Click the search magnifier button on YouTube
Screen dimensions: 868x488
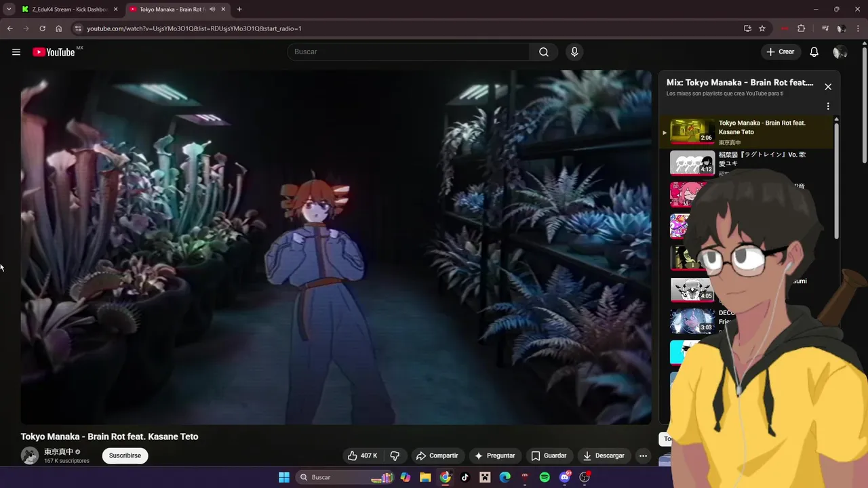click(x=544, y=52)
